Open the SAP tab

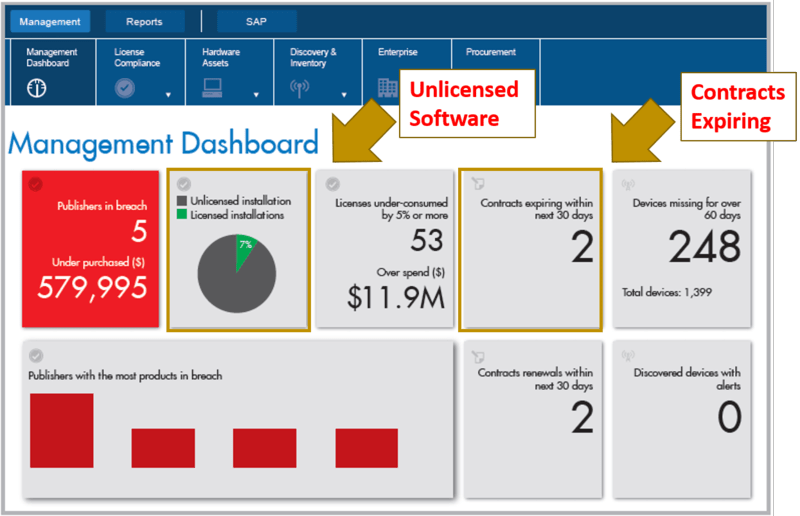pos(256,21)
